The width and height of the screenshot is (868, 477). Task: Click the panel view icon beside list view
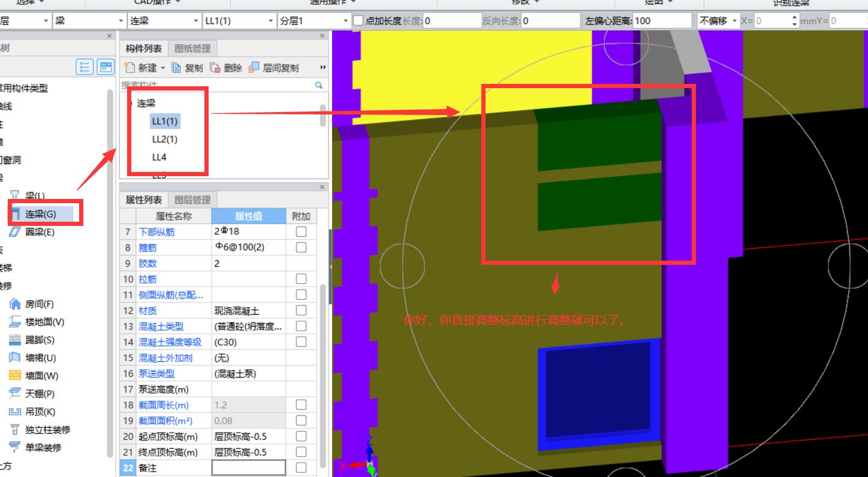[x=106, y=67]
